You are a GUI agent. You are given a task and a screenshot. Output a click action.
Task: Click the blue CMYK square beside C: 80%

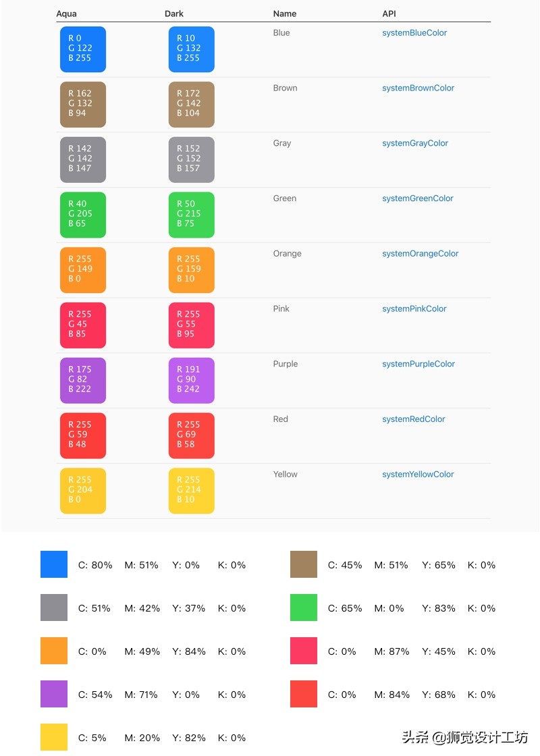tap(54, 564)
